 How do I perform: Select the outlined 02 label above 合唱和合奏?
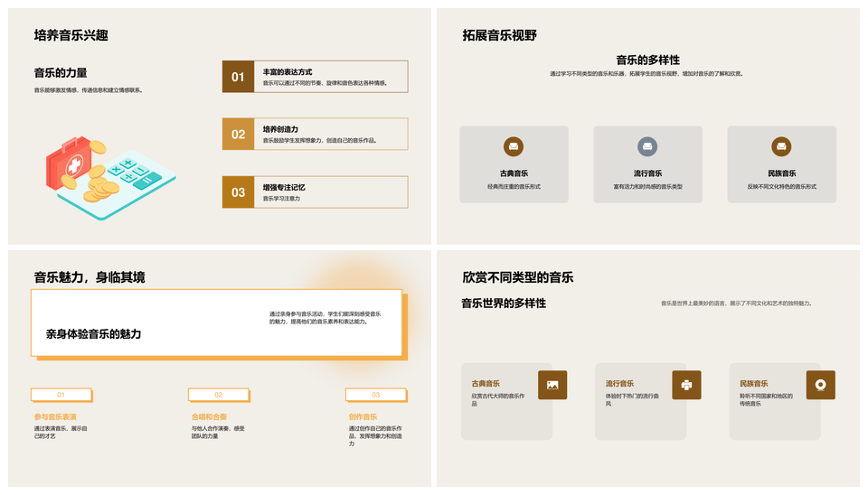218,395
